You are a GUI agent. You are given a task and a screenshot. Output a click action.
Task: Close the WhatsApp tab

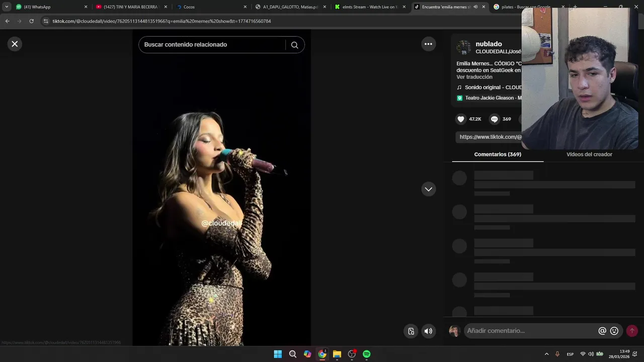click(x=86, y=7)
